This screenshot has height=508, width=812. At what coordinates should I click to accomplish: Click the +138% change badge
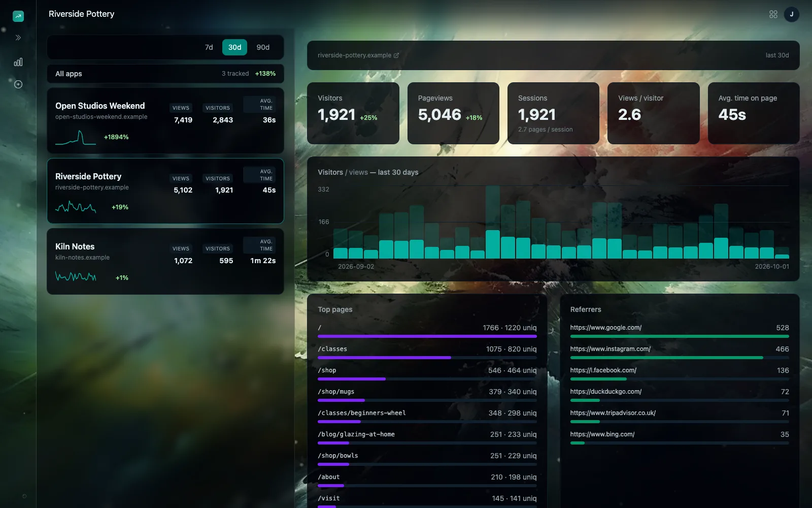point(265,74)
